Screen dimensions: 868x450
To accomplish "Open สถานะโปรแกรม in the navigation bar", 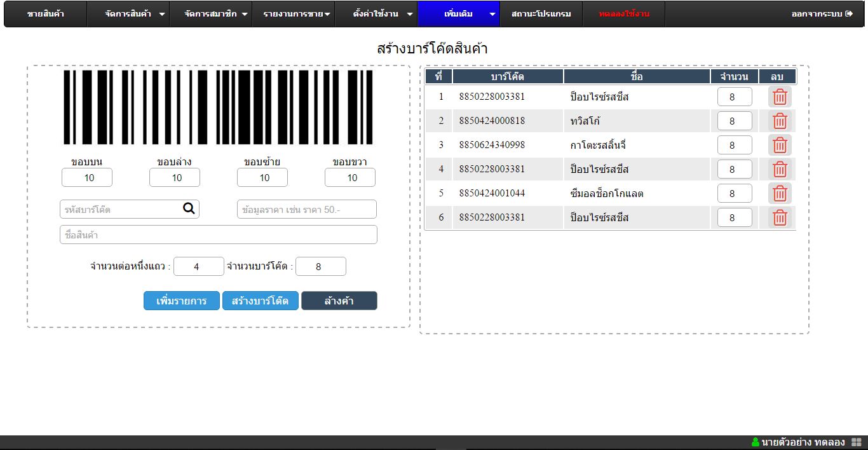I will click(541, 14).
